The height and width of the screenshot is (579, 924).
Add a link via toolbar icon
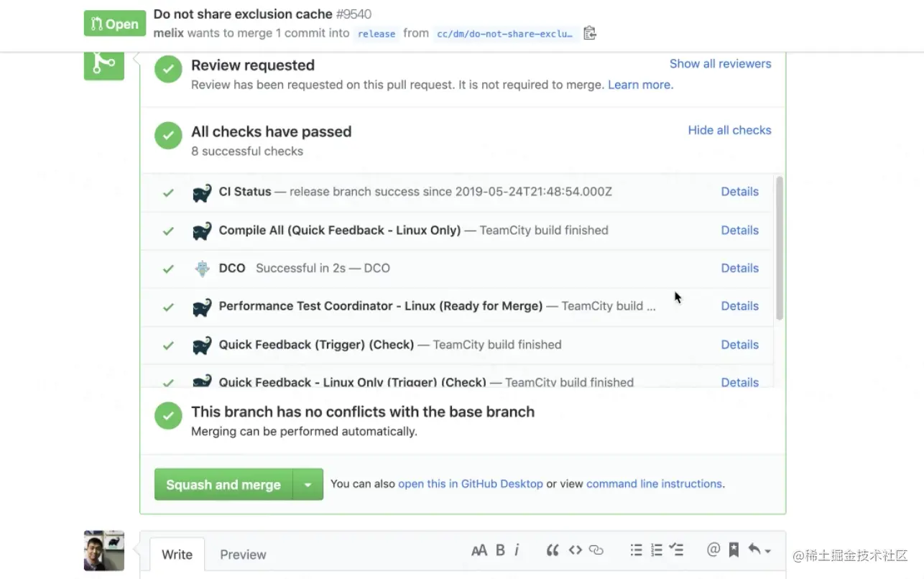596,550
